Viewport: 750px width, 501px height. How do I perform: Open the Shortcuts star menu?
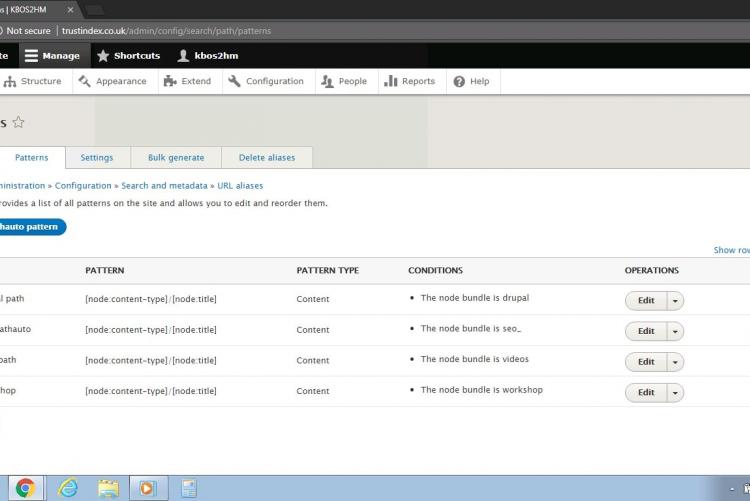tap(128, 56)
